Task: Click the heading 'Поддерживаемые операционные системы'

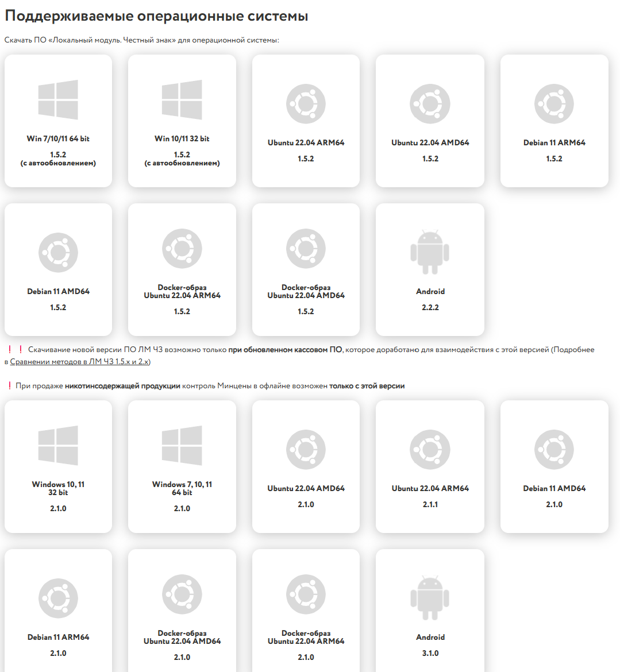Action: [x=156, y=16]
